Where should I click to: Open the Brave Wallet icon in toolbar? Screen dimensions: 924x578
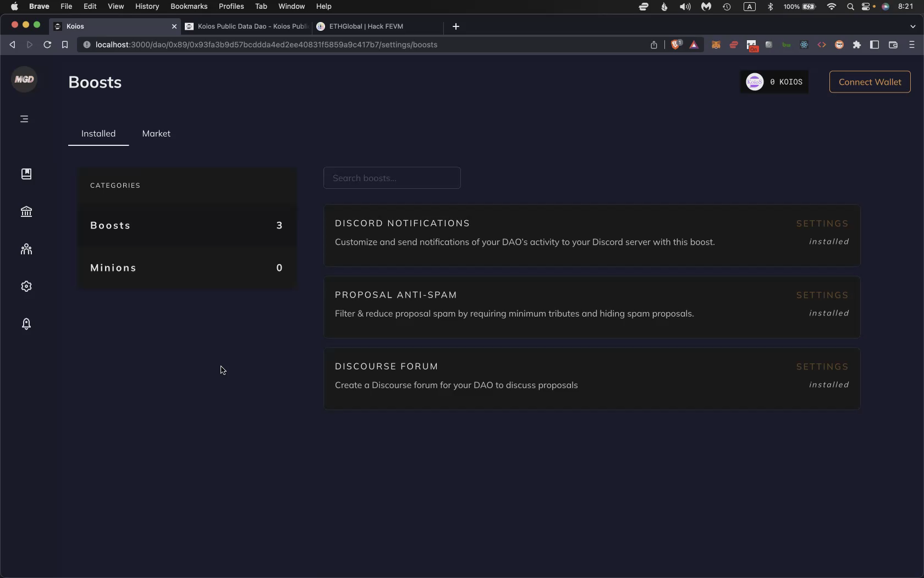point(893,45)
